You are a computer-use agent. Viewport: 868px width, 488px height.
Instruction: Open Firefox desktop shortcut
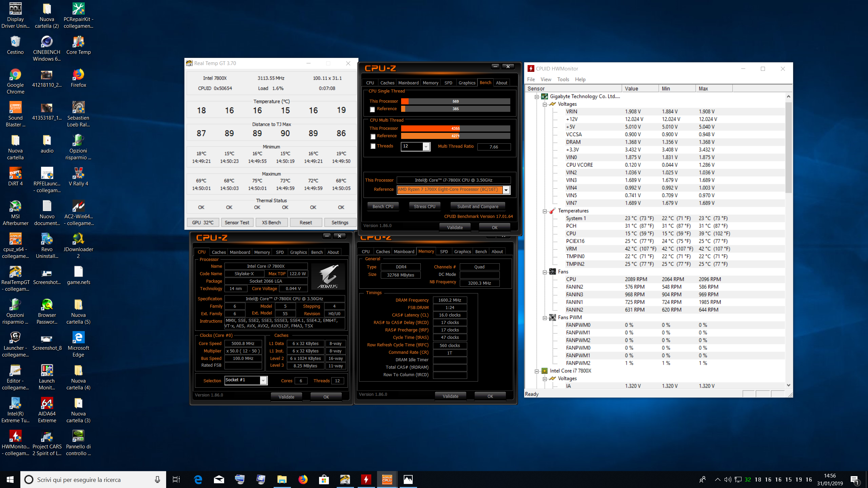pos(78,78)
